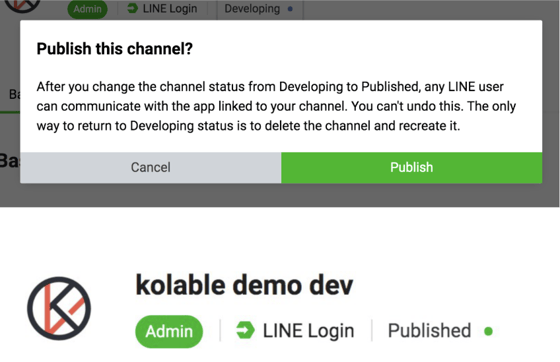Open the dimmed LINE Login label at top

(x=170, y=9)
